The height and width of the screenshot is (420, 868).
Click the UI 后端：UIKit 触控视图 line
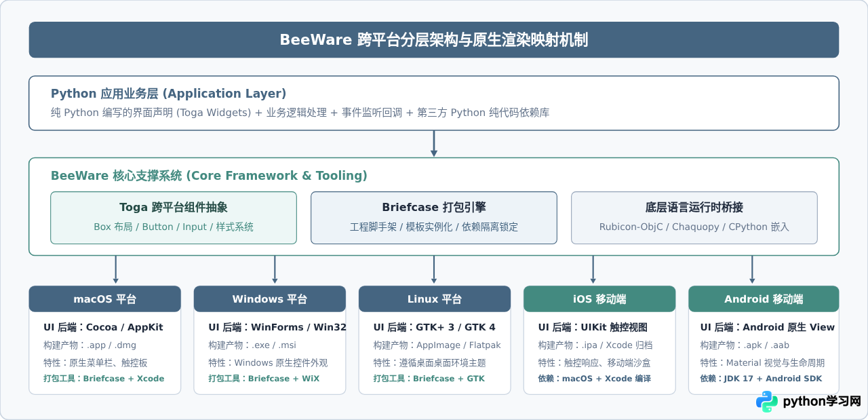coord(593,327)
